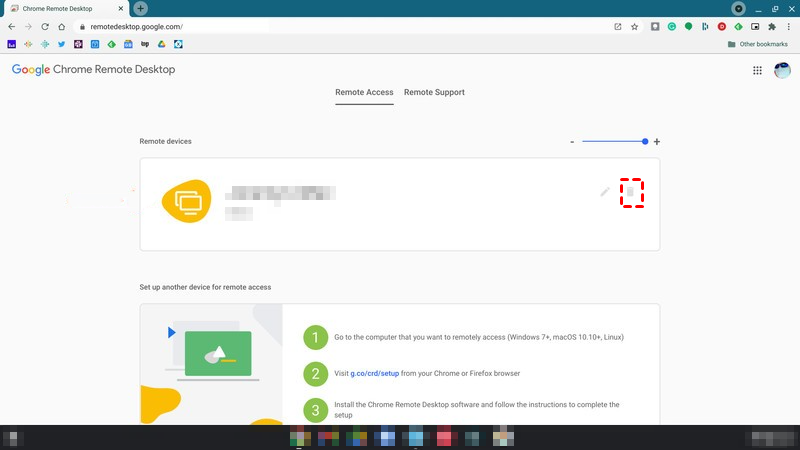The height and width of the screenshot is (450, 800).
Task: Open the Google apps grid
Action: point(757,70)
